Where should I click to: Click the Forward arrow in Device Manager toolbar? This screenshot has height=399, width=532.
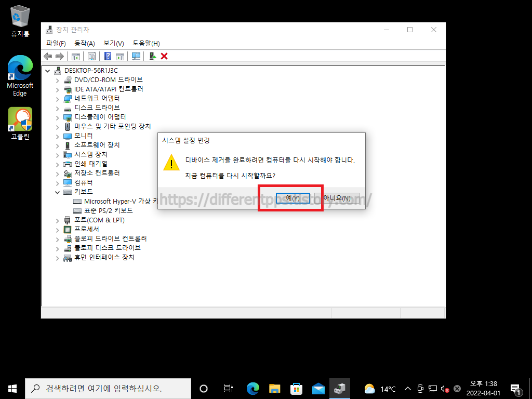tap(60, 56)
